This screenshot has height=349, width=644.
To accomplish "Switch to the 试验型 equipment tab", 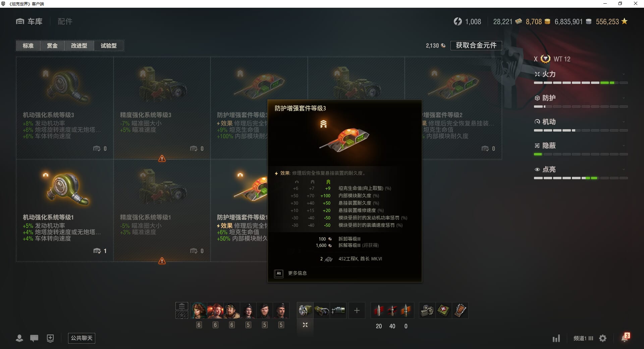I will click(109, 46).
